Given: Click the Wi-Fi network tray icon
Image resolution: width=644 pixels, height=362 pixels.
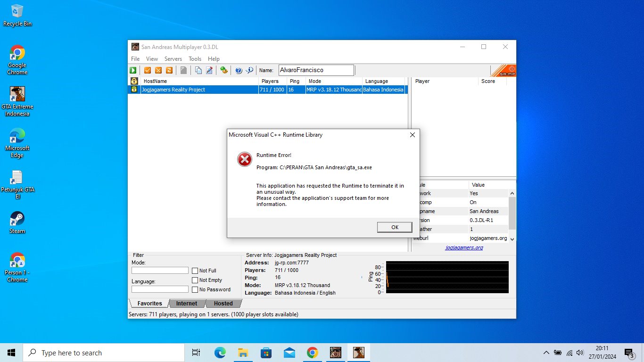Looking at the screenshot, I should (x=570, y=353).
